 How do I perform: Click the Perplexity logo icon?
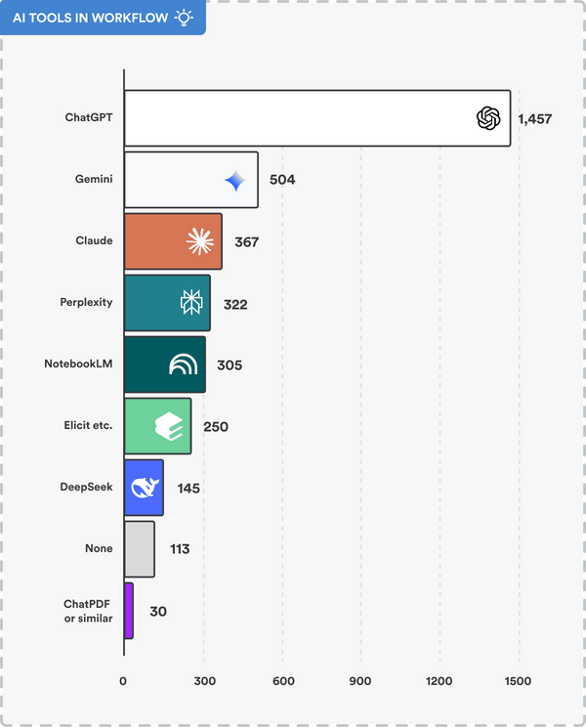coord(191,302)
